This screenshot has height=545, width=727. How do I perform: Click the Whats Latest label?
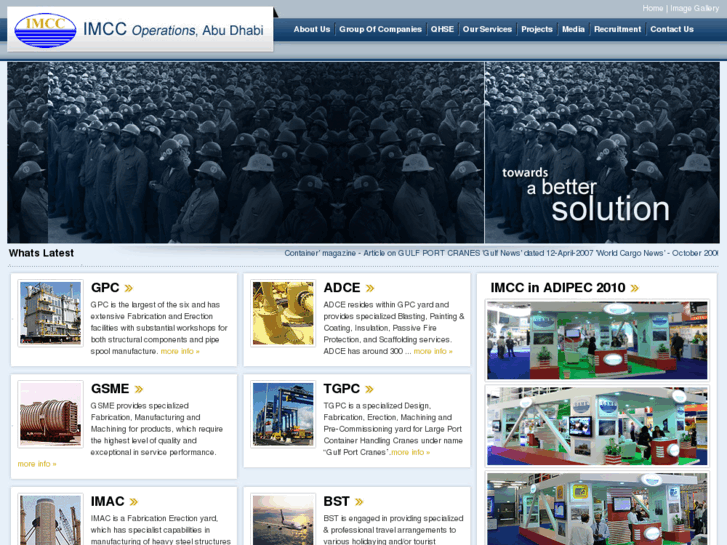tap(41, 253)
